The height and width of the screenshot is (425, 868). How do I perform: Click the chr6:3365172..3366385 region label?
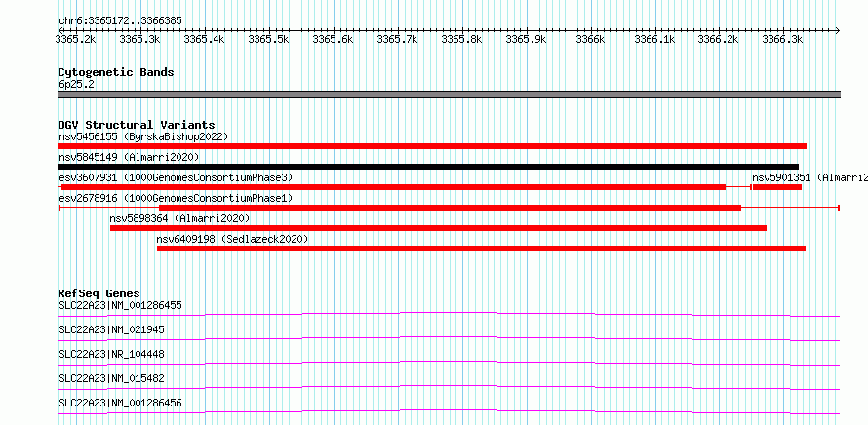coord(120,21)
